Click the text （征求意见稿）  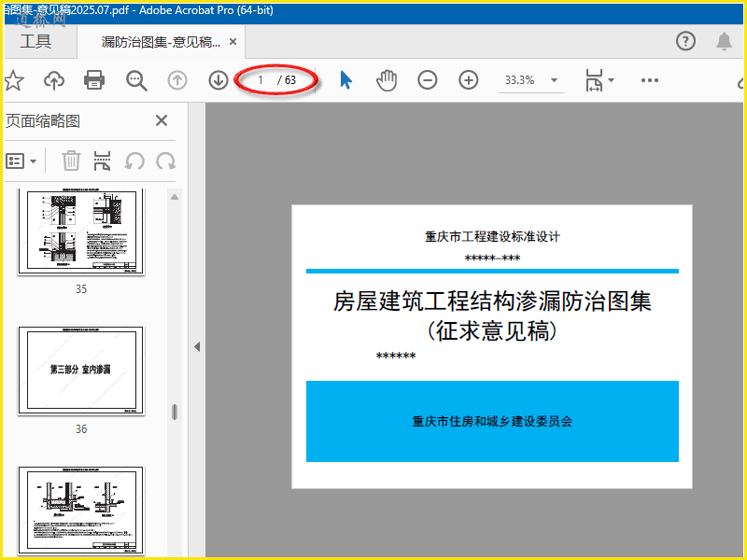(492, 331)
